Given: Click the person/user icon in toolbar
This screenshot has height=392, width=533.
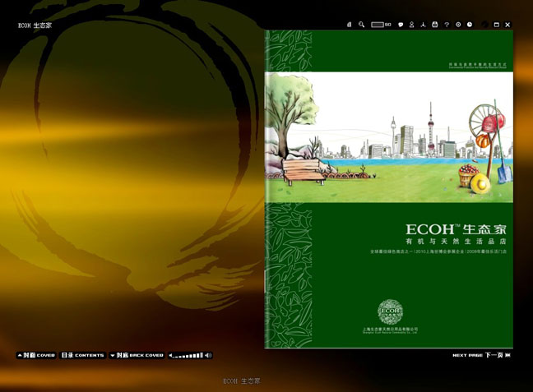Looking at the screenshot, I should (411, 25).
